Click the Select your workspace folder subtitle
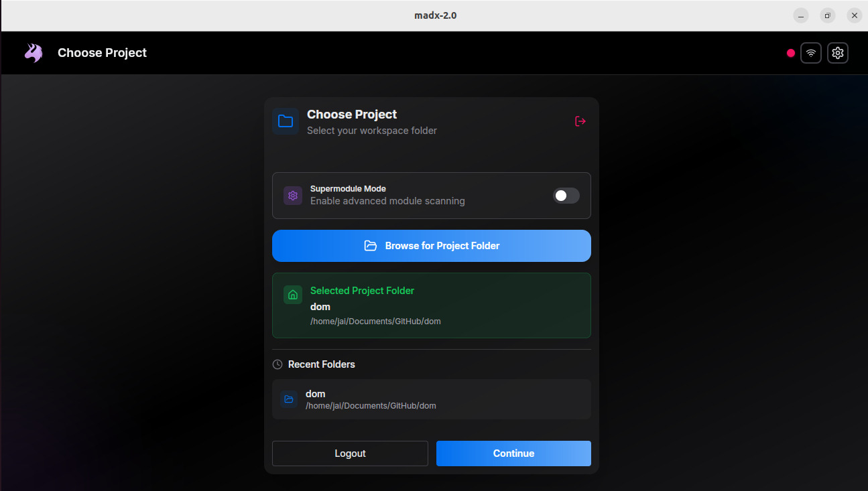The image size is (868, 491). point(371,131)
